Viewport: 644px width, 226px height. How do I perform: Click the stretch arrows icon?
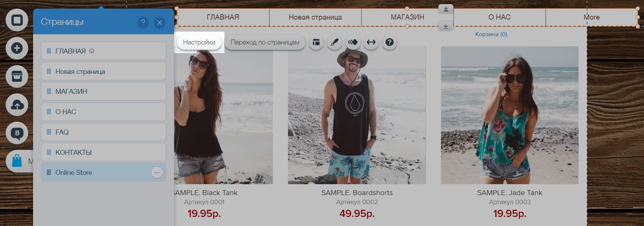click(371, 42)
